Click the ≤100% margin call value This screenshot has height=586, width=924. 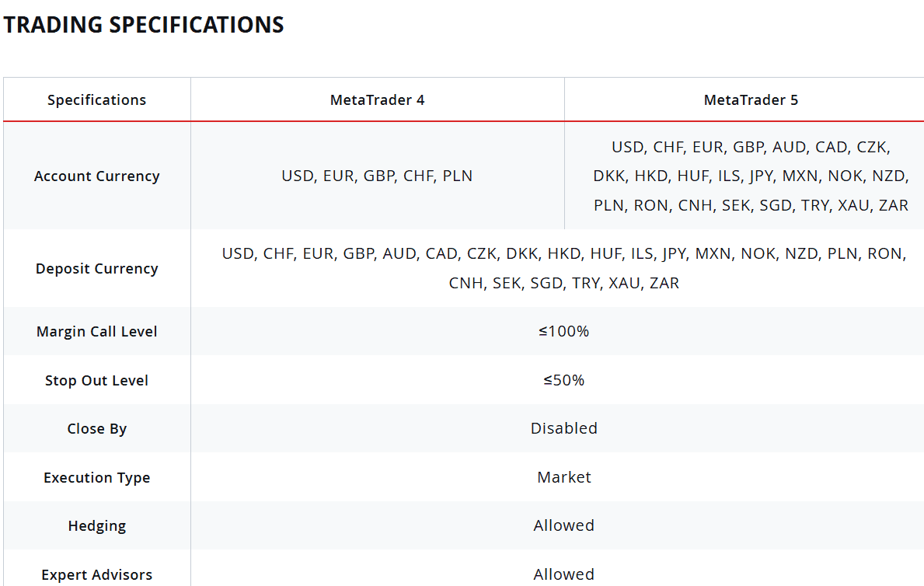tap(563, 331)
